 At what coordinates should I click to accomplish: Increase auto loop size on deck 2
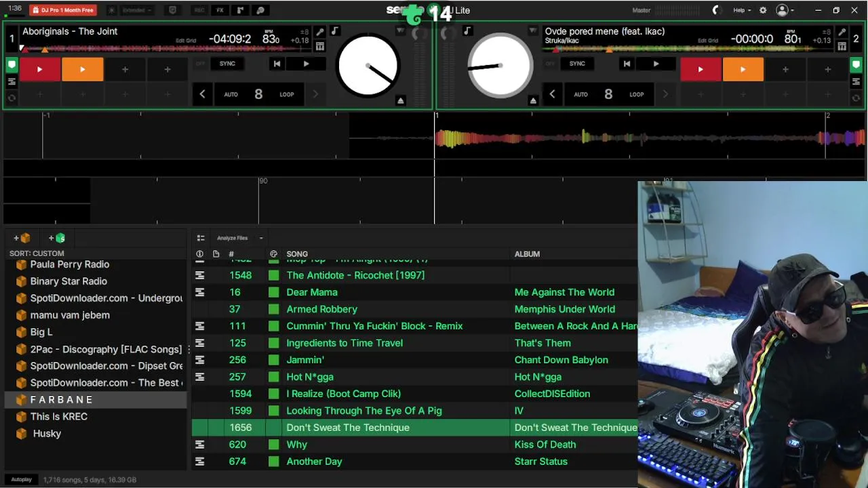665,94
